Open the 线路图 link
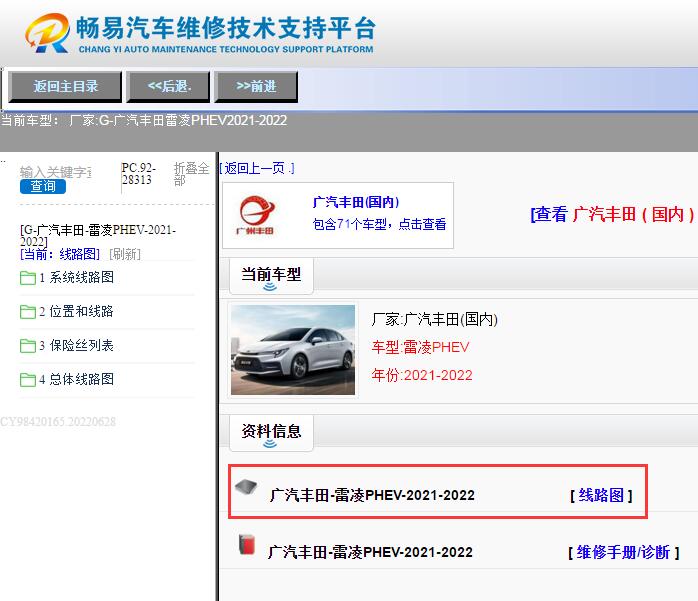698x601 pixels. point(601,495)
